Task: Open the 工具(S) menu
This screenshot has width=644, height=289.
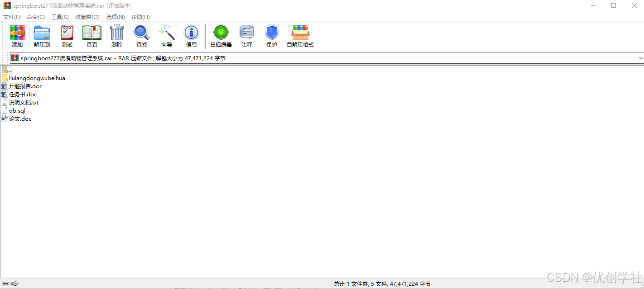Action: click(60, 17)
